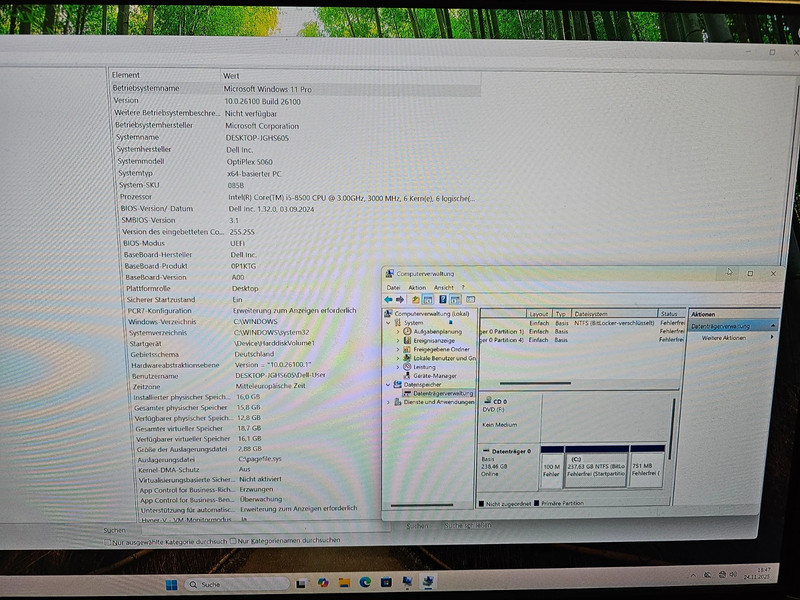Check 'Nur Kategorienamen durchsuchen' option

pyautogui.click(x=233, y=541)
